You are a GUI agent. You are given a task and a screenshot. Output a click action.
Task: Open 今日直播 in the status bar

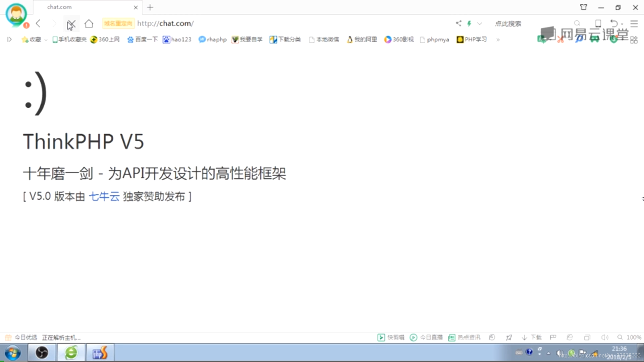426,338
